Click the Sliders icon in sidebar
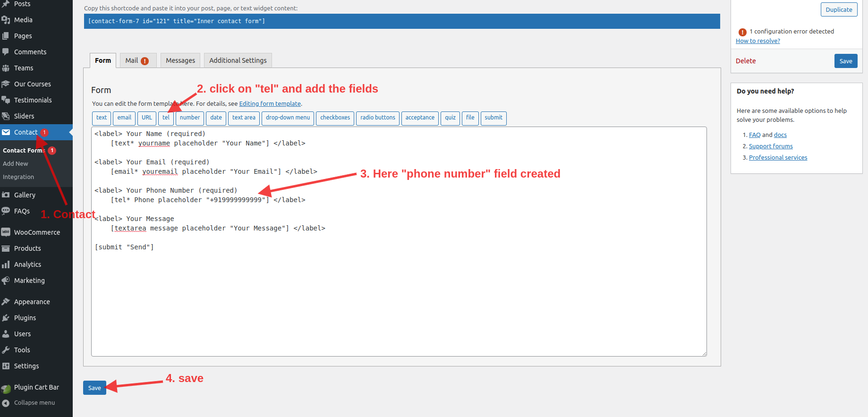The image size is (868, 417). tap(6, 116)
